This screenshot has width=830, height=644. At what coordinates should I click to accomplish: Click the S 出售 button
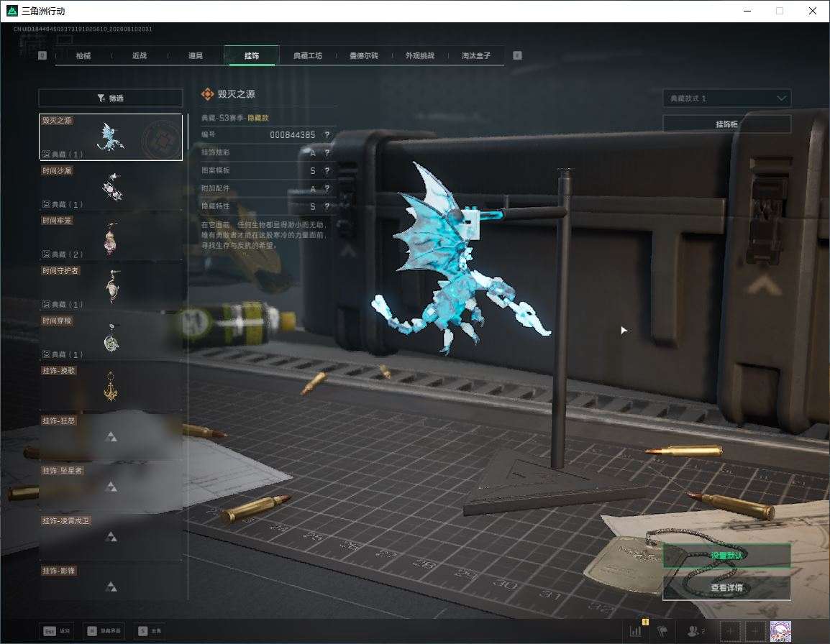(150, 631)
